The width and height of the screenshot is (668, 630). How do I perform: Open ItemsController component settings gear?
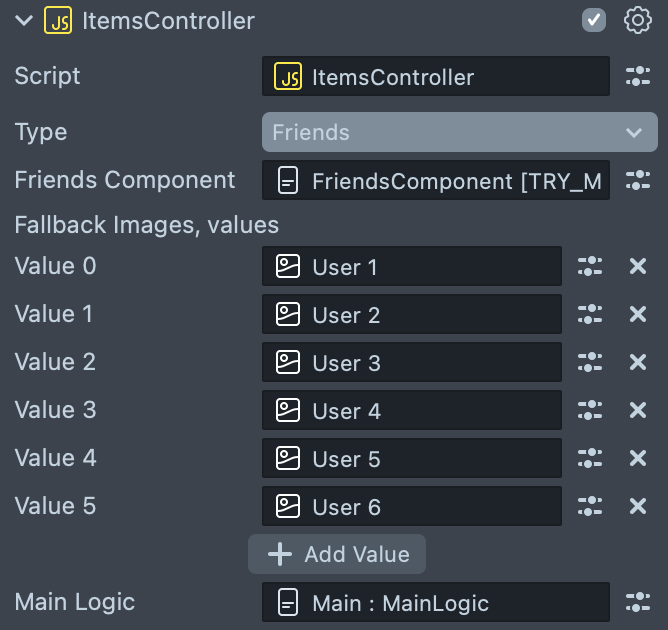(637, 20)
